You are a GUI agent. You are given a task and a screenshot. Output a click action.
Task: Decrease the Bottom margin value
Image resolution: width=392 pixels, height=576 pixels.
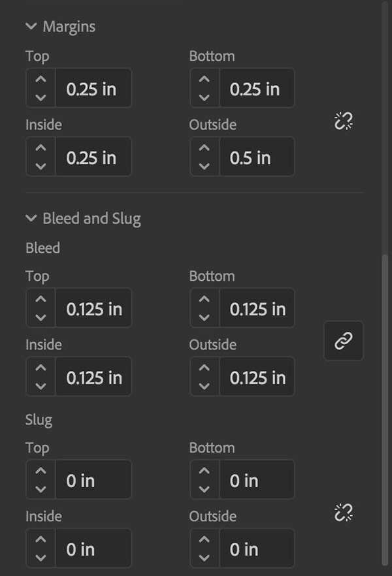pyautogui.click(x=204, y=97)
